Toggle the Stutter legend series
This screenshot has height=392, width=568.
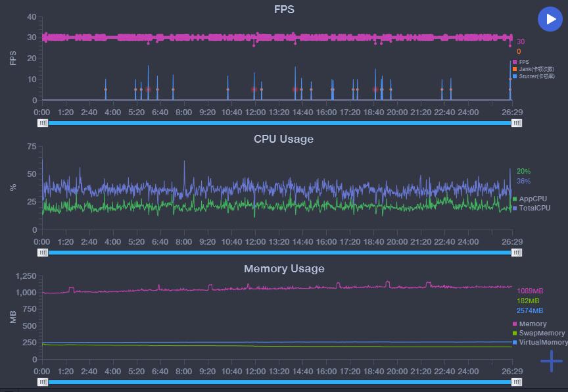click(x=534, y=76)
